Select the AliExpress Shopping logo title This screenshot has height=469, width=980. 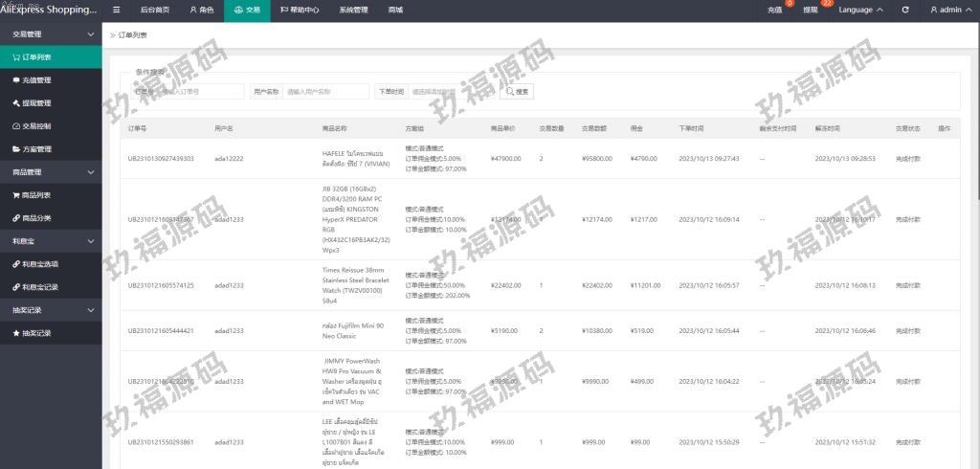point(49,10)
